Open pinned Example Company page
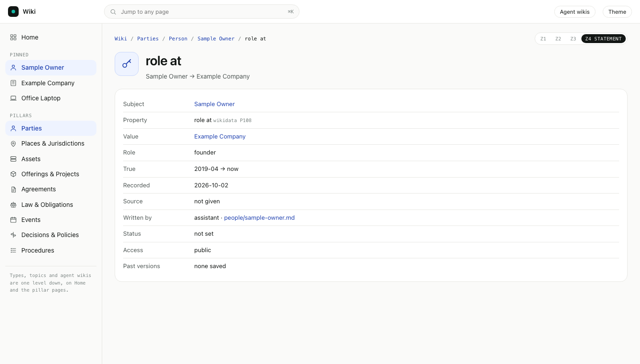640x364 pixels. (x=51, y=83)
